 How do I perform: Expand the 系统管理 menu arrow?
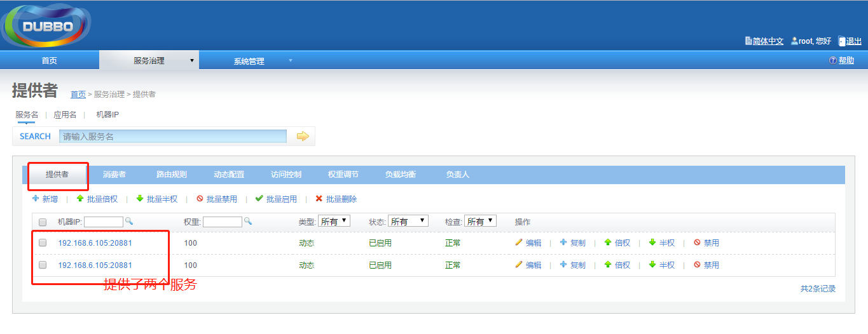point(291,61)
